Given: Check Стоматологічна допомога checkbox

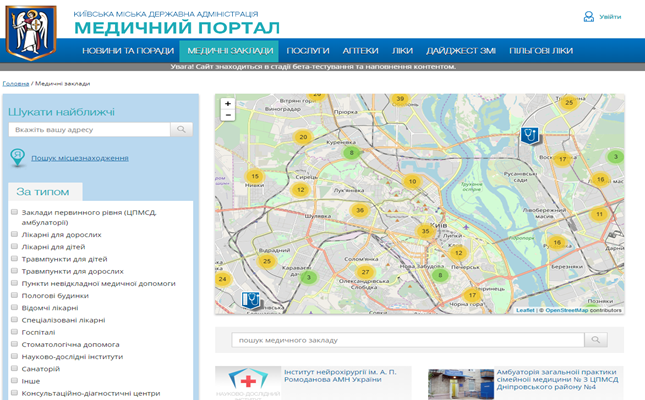Looking at the screenshot, I should (x=14, y=344).
